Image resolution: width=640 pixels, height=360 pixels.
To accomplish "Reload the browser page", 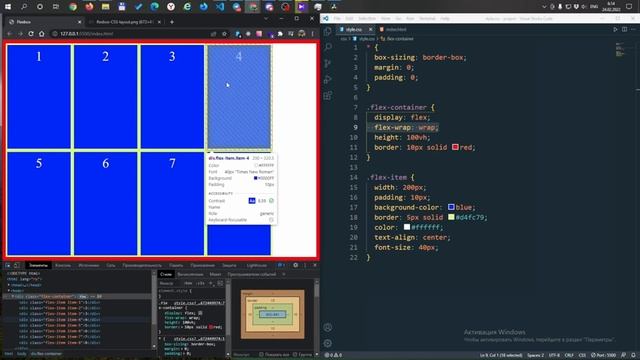I will pos(31,34).
